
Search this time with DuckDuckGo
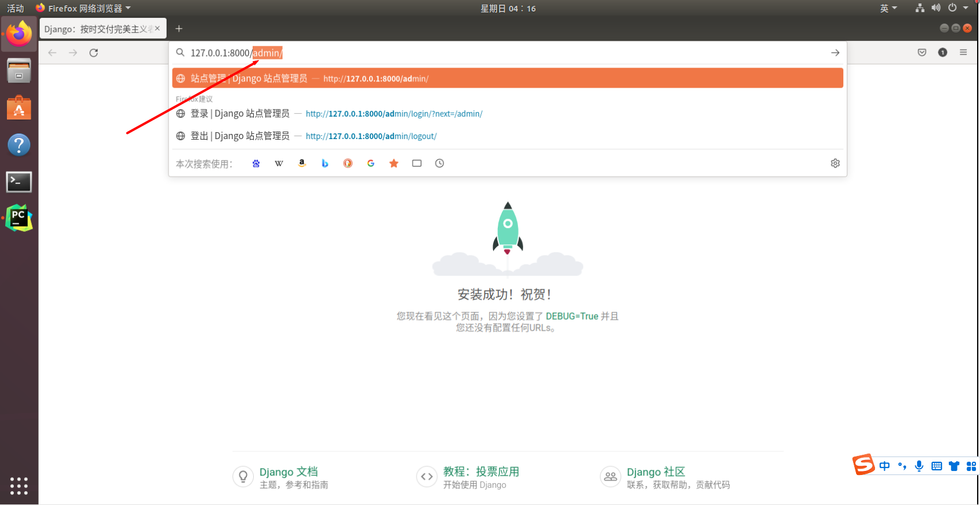[348, 163]
